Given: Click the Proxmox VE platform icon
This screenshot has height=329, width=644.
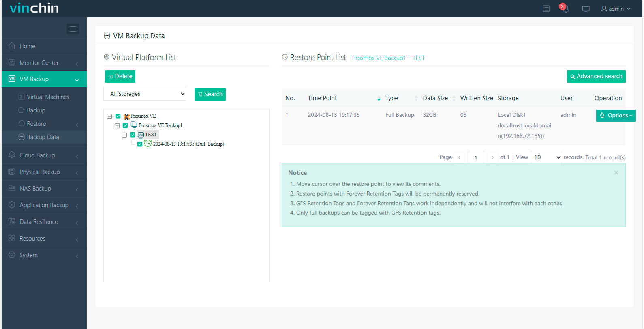Looking at the screenshot, I should [126, 116].
